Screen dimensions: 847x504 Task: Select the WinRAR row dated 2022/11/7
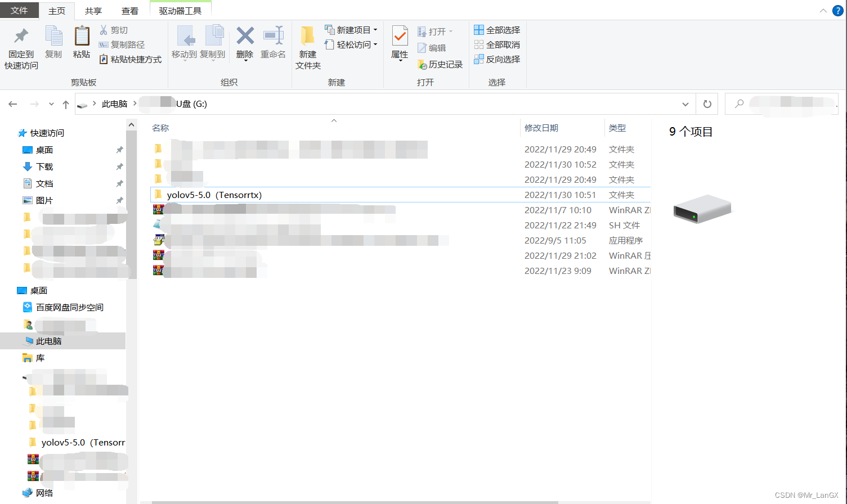coord(400,210)
